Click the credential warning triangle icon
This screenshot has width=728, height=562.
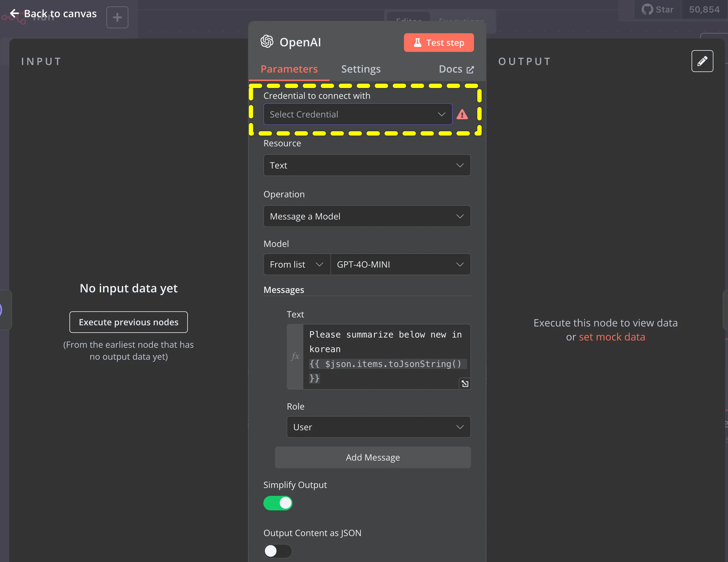(462, 114)
